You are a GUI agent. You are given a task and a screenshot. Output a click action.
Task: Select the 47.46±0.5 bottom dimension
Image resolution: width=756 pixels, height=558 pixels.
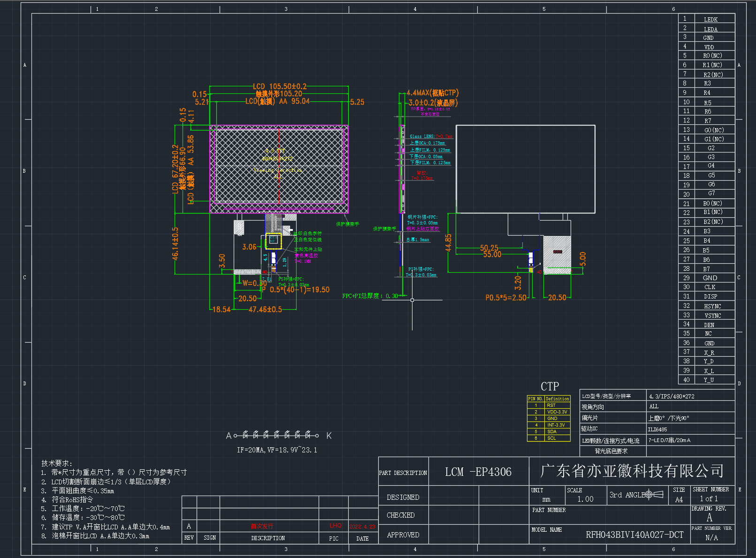click(x=265, y=310)
